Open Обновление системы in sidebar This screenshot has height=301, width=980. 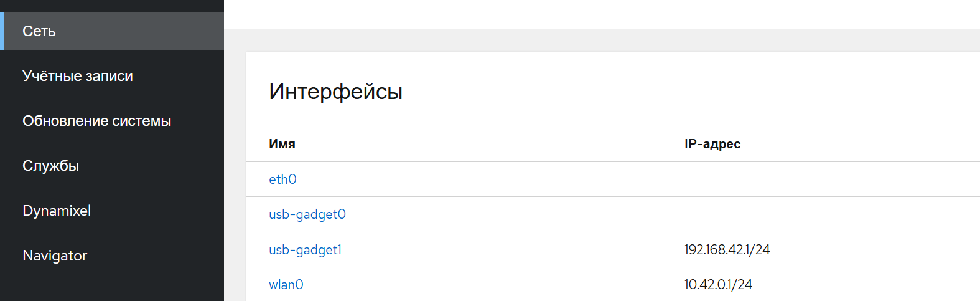click(x=96, y=121)
